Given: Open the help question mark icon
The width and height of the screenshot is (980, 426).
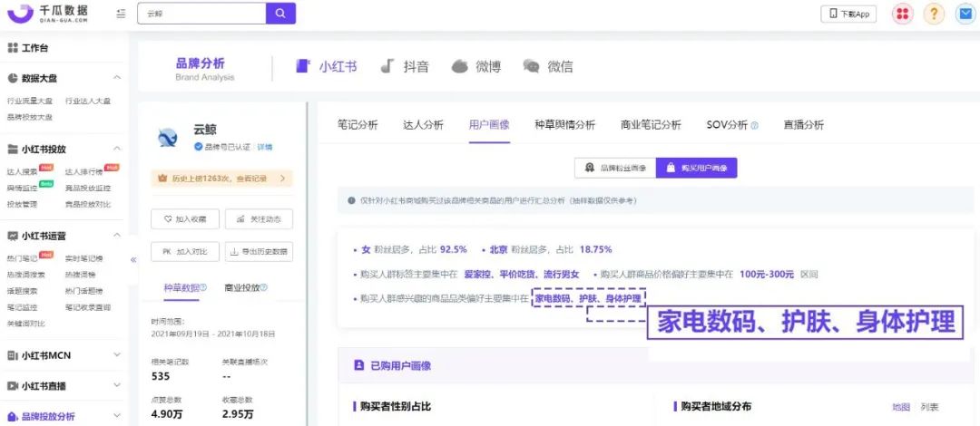Looking at the screenshot, I should click(x=934, y=14).
